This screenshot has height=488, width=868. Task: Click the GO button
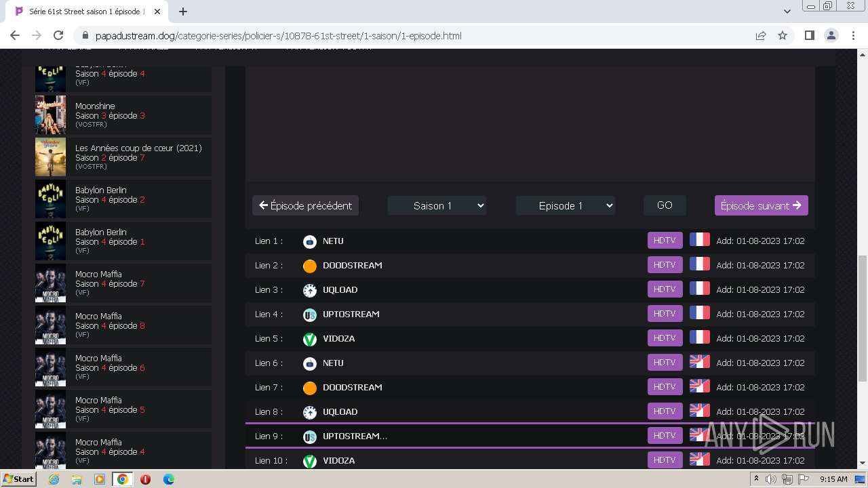[x=665, y=205]
